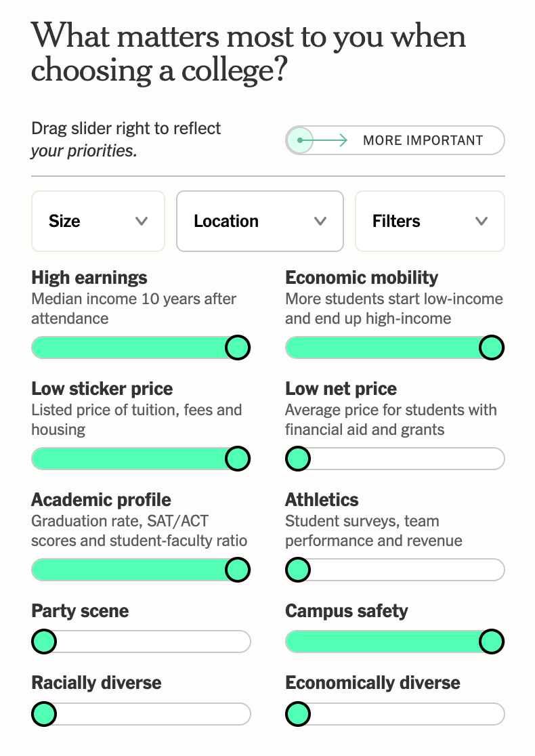Click the Filters chevron arrow
535x756 pixels.
481,222
